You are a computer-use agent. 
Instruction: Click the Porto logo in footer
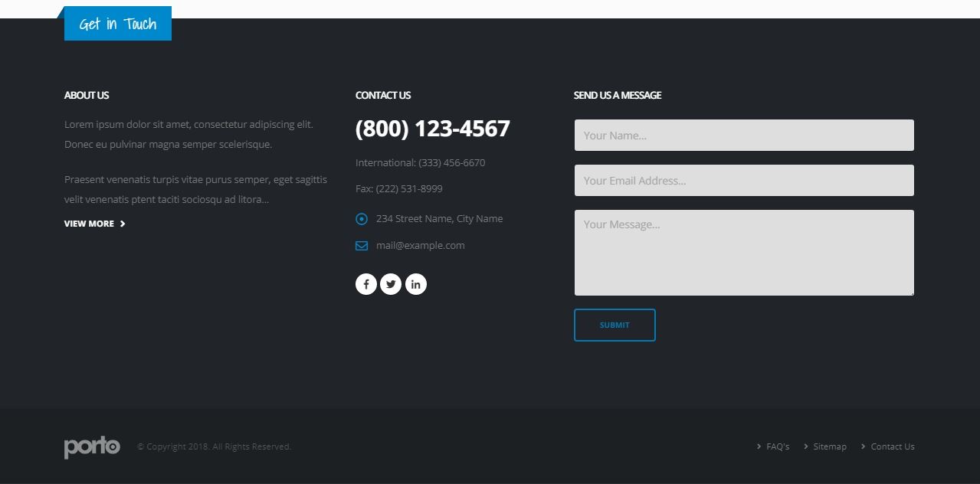(92, 446)
